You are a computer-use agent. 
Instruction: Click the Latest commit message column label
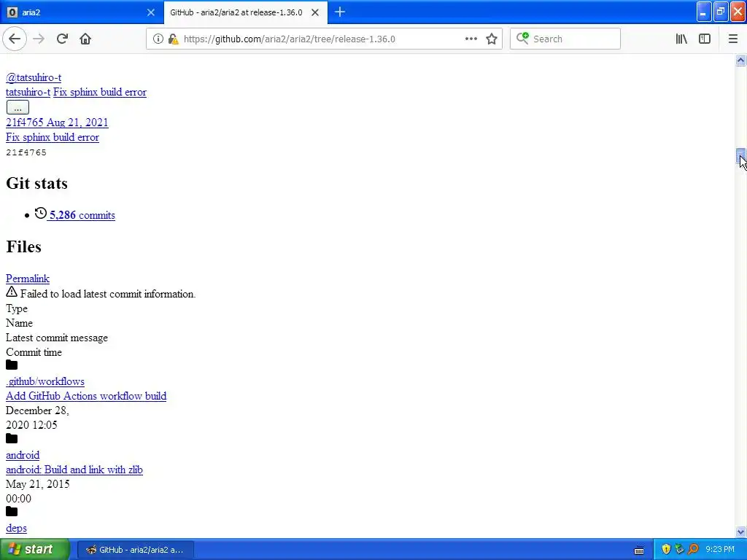(57, 338)
